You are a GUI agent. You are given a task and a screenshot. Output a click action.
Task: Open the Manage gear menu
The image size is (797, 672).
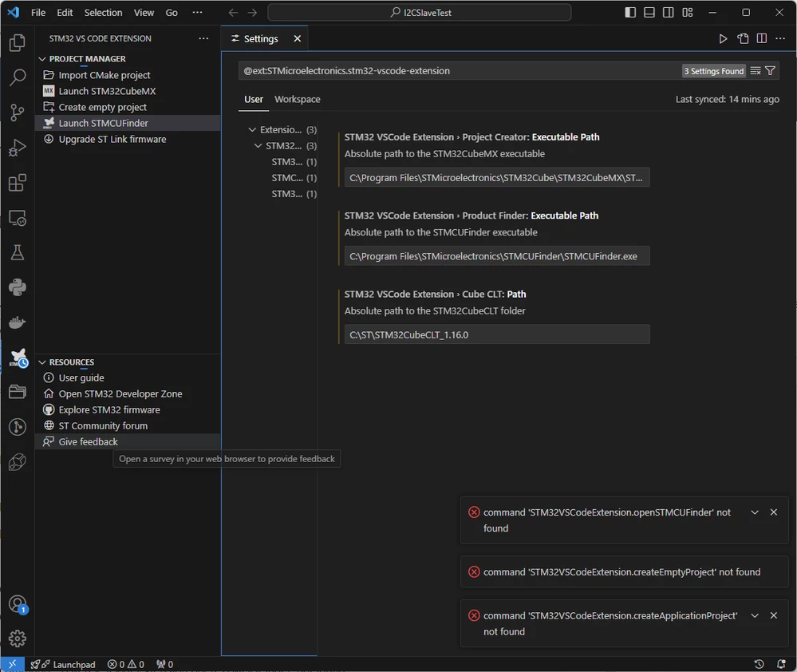(18, 638)
